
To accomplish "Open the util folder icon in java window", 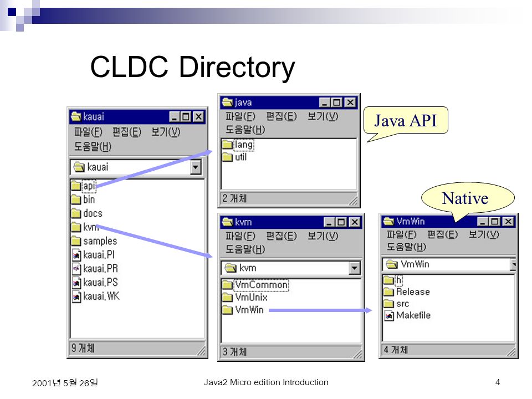I will click(227, 157).
